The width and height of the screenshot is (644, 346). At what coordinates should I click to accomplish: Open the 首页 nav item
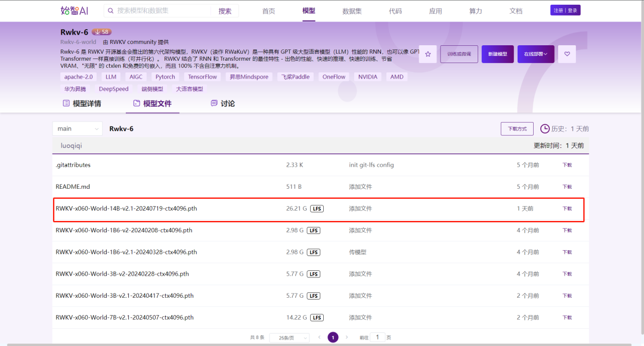pyautogui.click(x=268, y=11)
